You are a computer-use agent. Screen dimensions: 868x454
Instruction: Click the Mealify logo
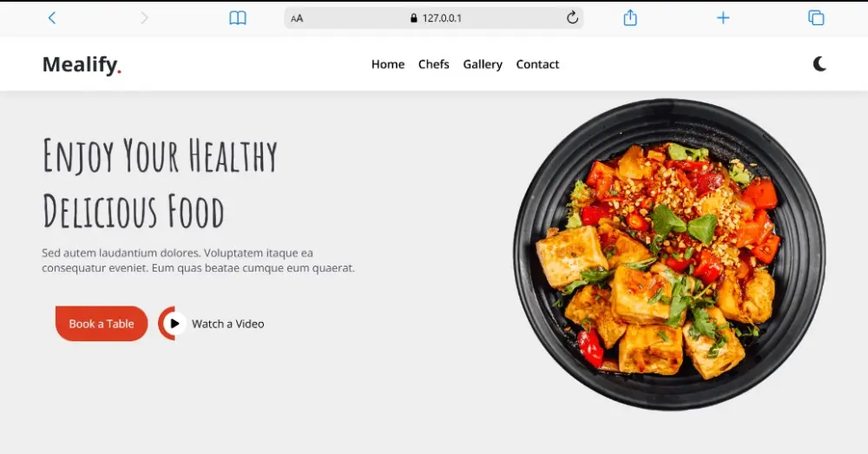pyautogui.click(x=82, y=64)
